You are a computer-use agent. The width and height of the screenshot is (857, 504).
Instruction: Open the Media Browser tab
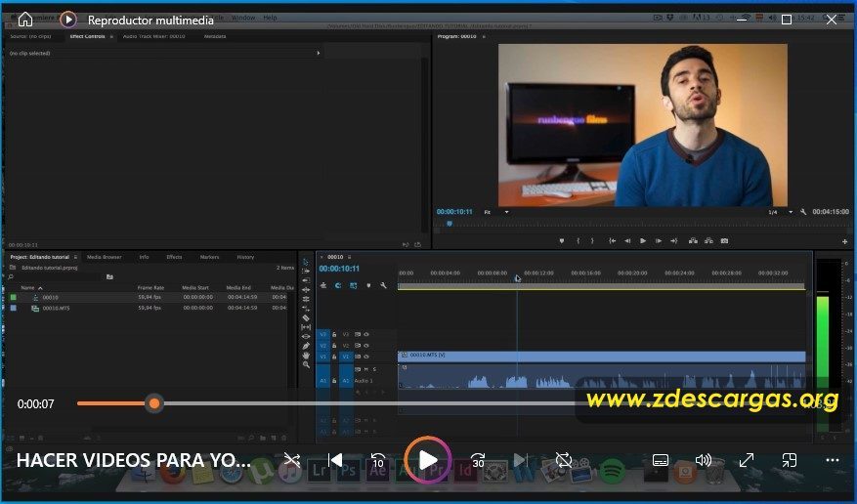coord(105,257)
